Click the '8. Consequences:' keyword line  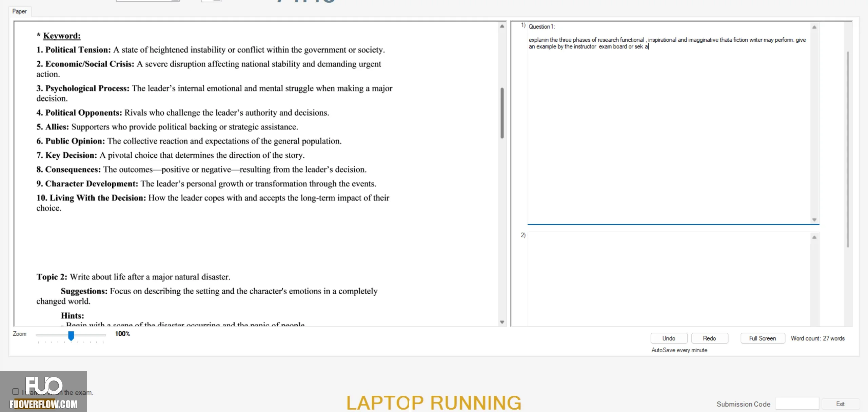tap(201, 170)
